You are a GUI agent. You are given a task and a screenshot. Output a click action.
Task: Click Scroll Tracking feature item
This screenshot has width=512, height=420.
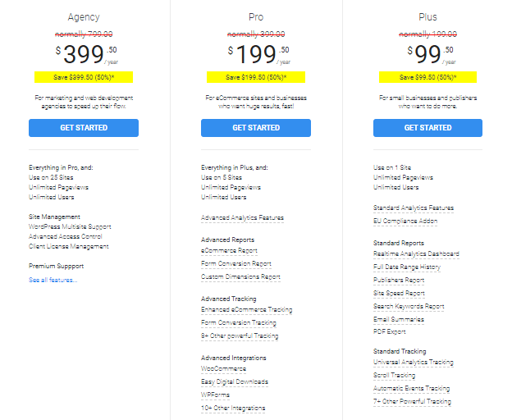point(394,375)
